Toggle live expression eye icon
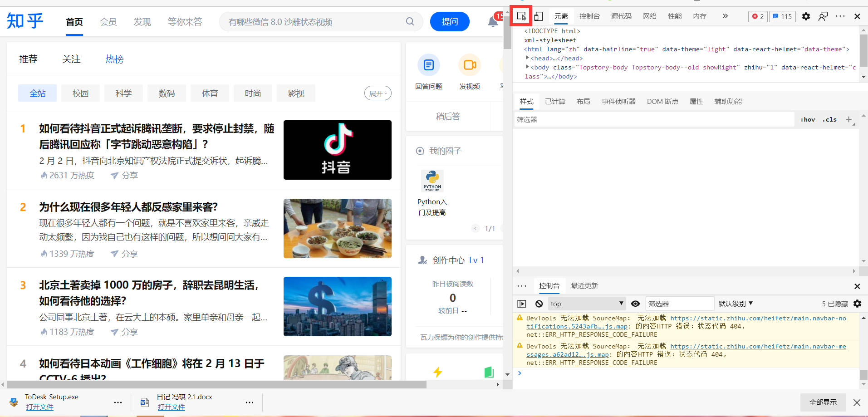868x417 pixels. coord(636,304)
